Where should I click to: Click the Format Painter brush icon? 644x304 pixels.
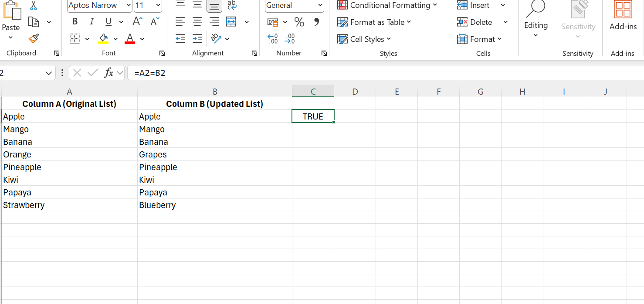(x=34, y=39)
